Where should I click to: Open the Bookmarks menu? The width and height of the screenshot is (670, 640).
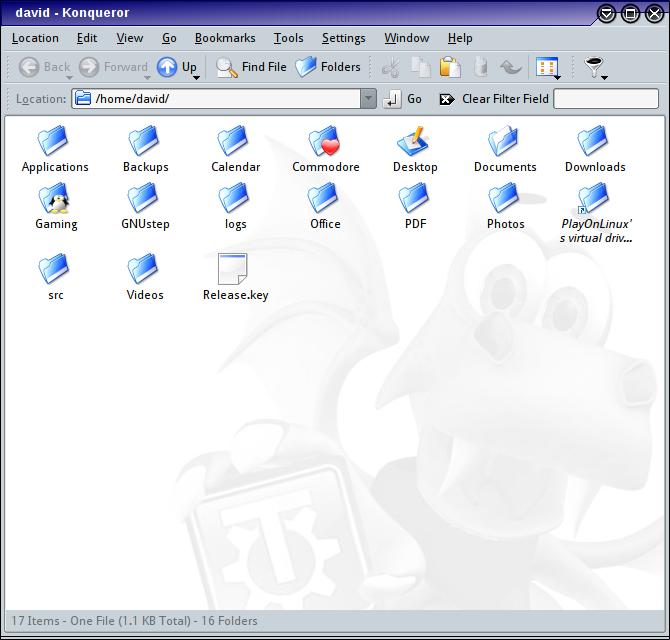point(225,38)
